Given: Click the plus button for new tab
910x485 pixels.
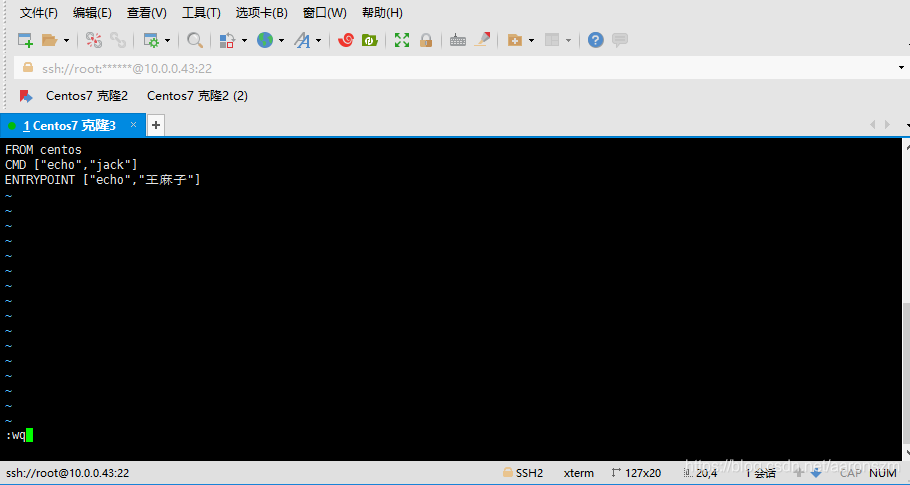Looking at the screenshot, I should coord(156,125).
